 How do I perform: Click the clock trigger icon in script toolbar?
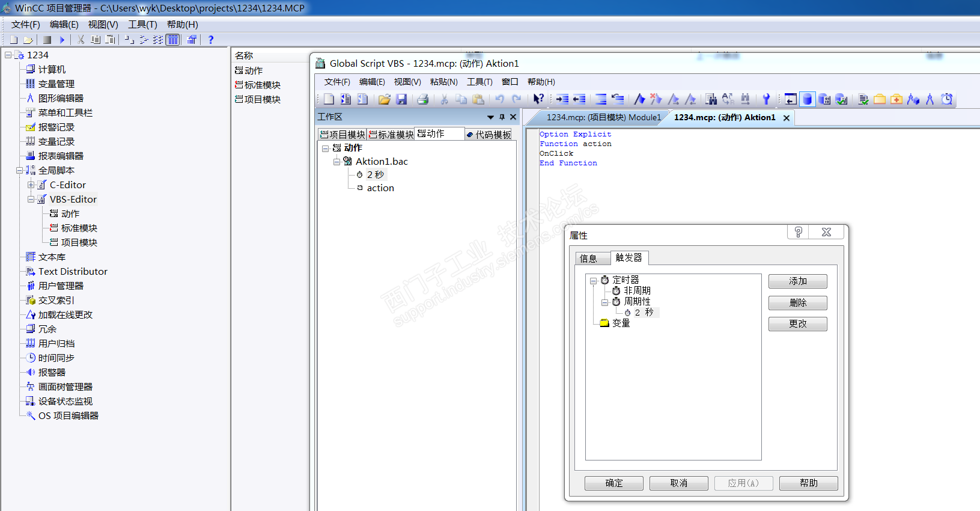947,99
